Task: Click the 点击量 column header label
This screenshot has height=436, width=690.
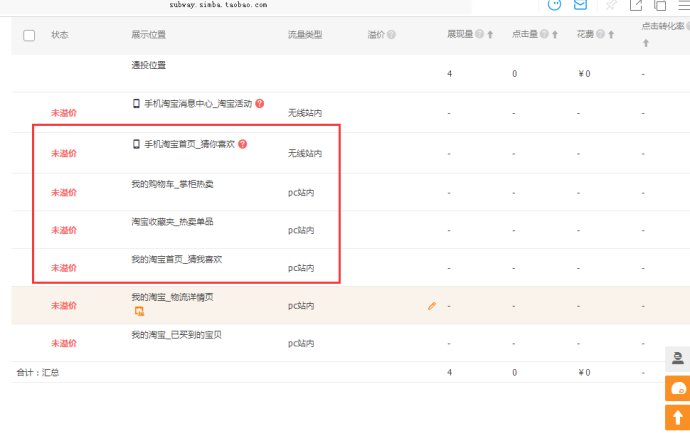Action: (525, 34)
